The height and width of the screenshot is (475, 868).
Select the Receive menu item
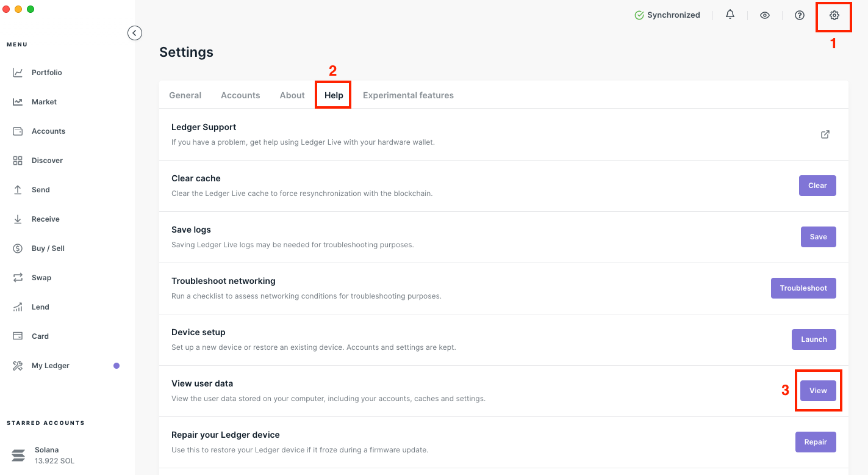(x=45, y=219)
